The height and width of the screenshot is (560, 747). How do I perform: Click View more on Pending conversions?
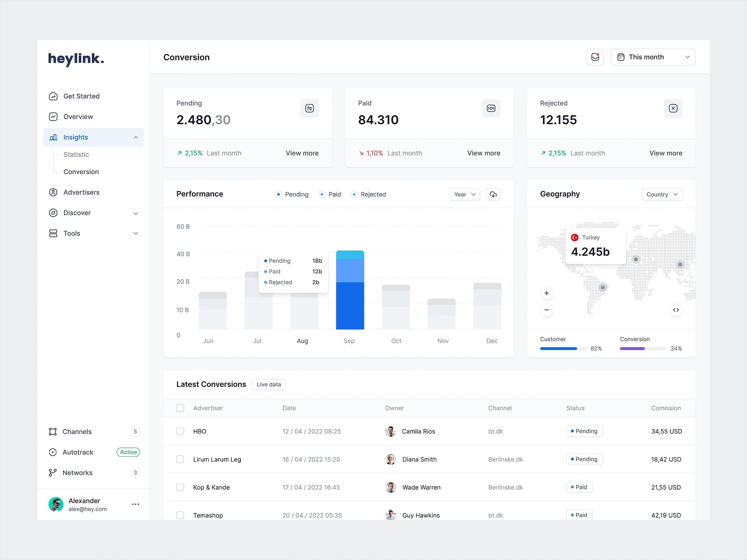(x=302, y=153)
